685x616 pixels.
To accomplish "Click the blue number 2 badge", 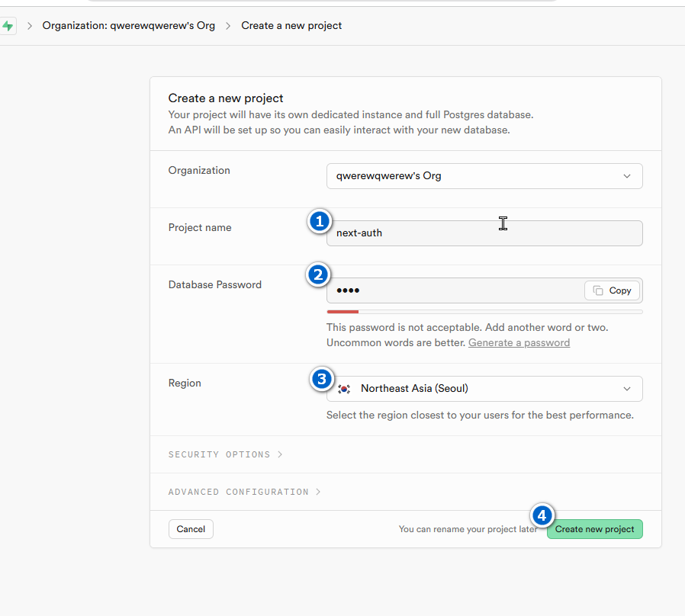I will point(319,274).
